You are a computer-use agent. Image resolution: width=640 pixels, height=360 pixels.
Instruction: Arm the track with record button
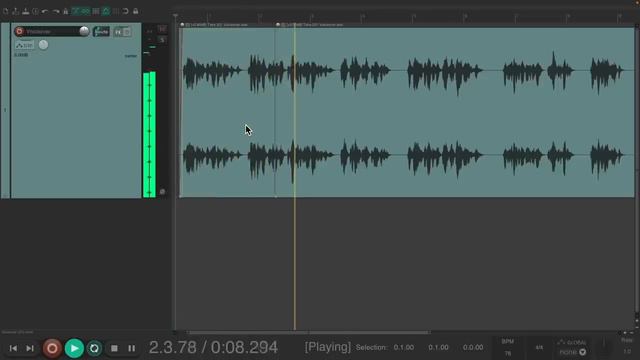(x=19, y=31)
